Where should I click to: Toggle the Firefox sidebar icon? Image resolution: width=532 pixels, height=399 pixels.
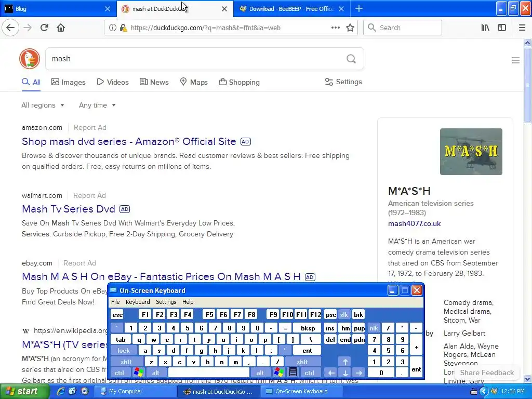click(502, 28)
